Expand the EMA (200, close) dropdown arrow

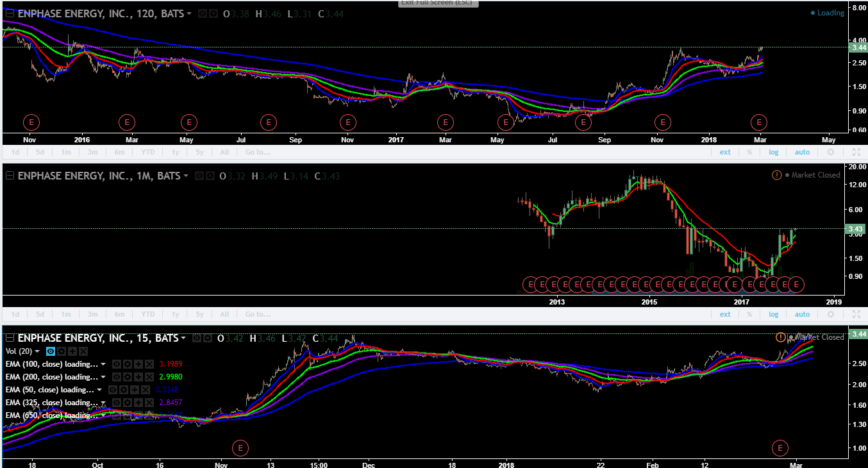tap(103, 377)
